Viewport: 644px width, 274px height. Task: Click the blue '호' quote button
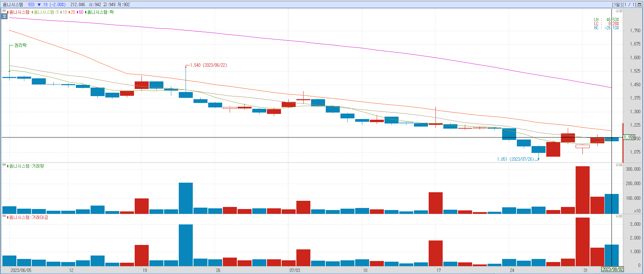pyautogui.click(x=4, y=16)
